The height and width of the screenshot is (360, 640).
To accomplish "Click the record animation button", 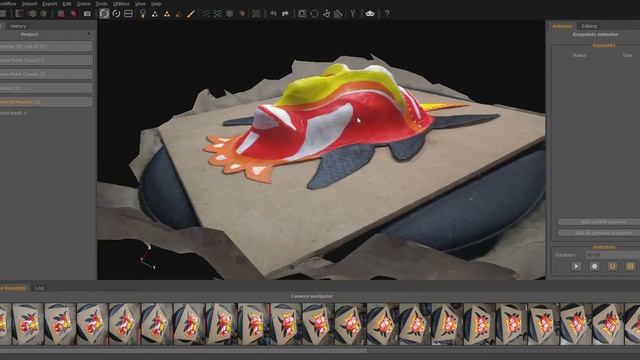I will click(x=594, y=266).
